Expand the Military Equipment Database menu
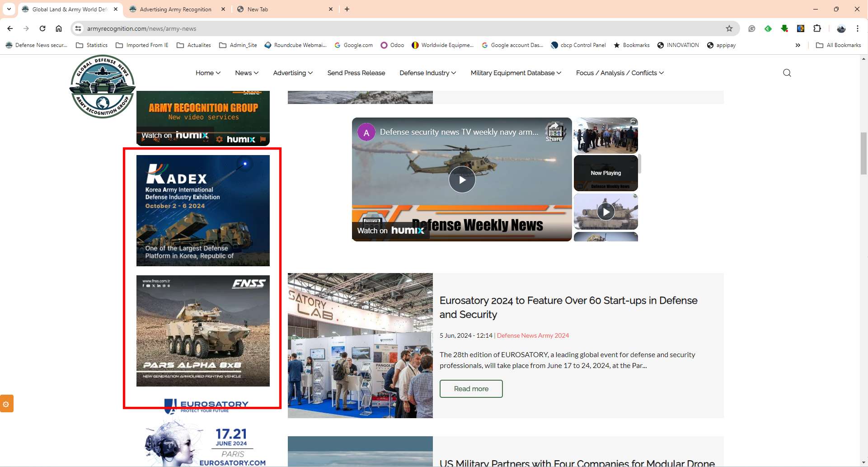Image resolution: width=868 pixels, height=467 pixels. 516,73
